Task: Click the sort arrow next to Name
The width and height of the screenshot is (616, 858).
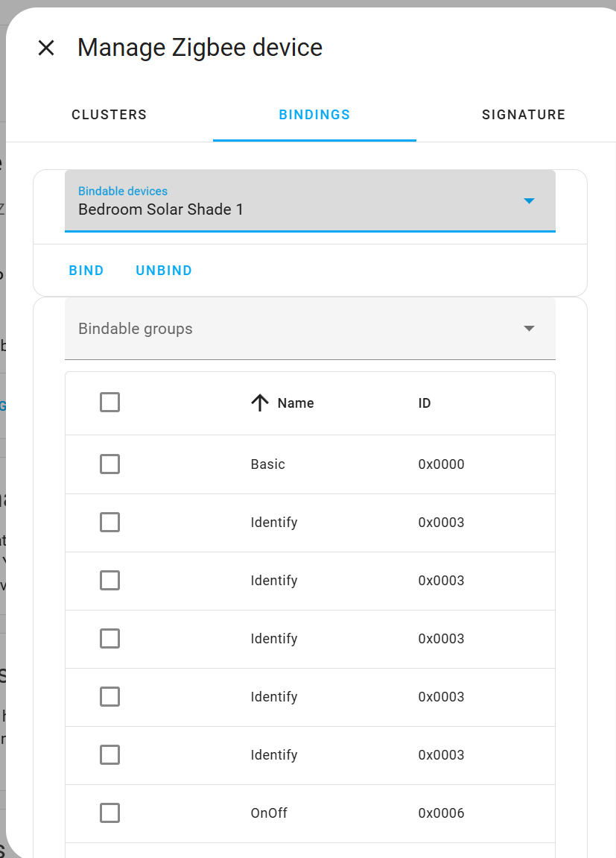Action: click(258, 402)
